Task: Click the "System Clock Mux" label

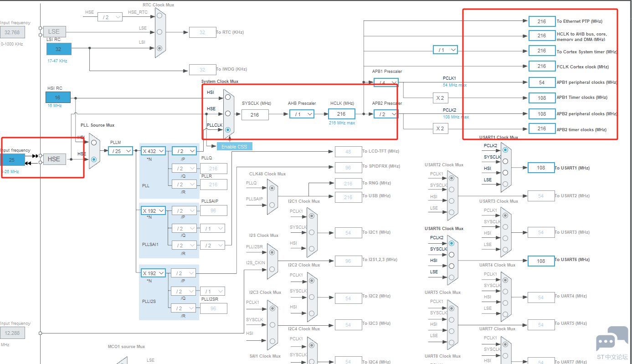Action: (x=220, y=82)
